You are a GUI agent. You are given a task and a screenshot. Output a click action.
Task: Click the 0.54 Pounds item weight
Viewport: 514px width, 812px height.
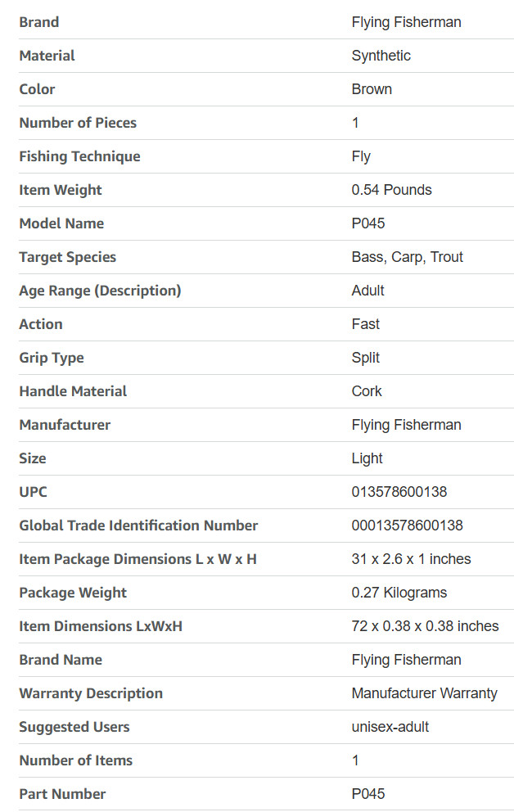coord(392,190)
